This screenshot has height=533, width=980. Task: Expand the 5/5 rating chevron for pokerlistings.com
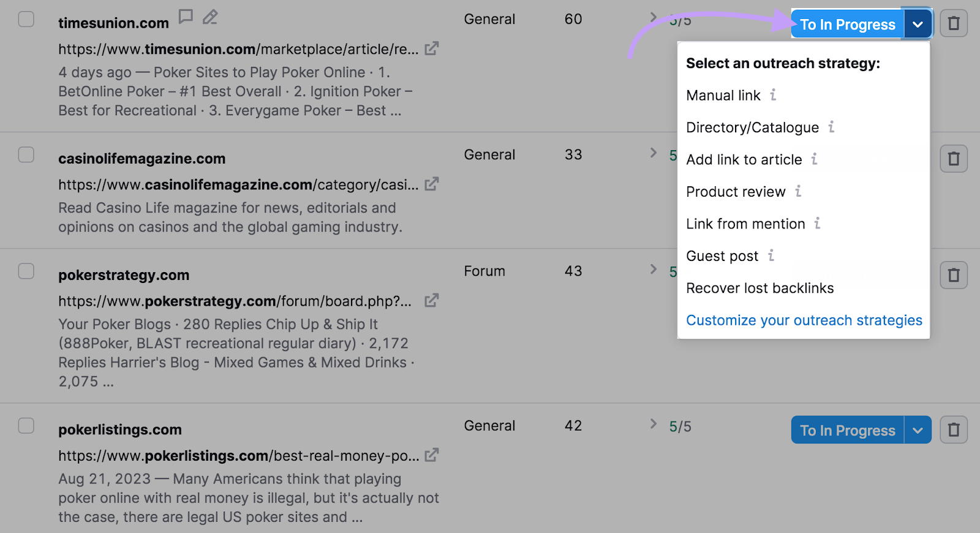coord(654,423)
